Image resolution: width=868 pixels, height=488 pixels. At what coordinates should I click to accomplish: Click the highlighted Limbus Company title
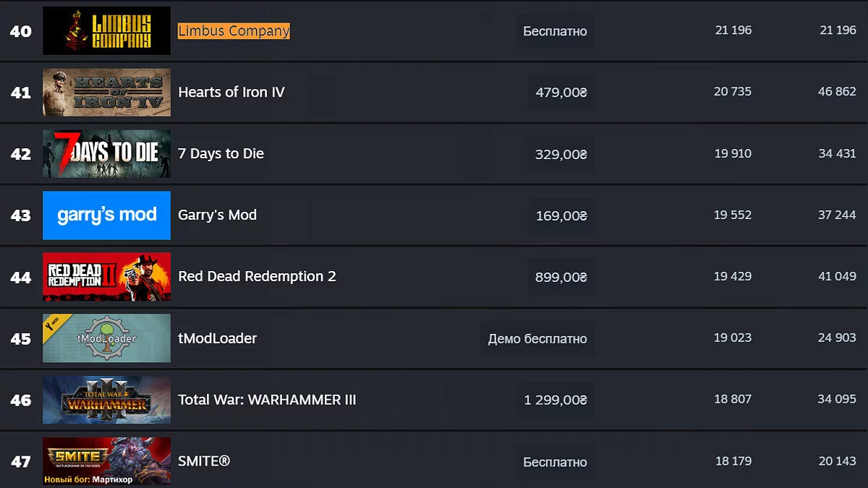pos(234,30)
